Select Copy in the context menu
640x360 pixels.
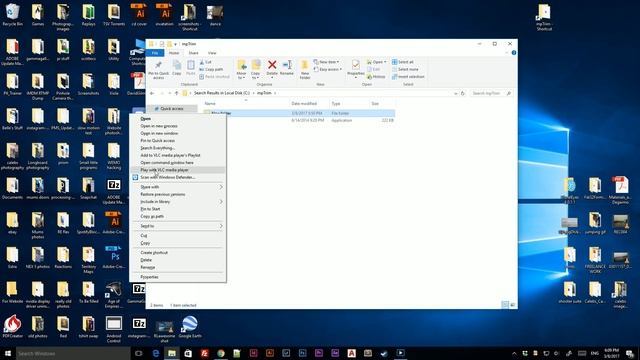pos(178,243)
